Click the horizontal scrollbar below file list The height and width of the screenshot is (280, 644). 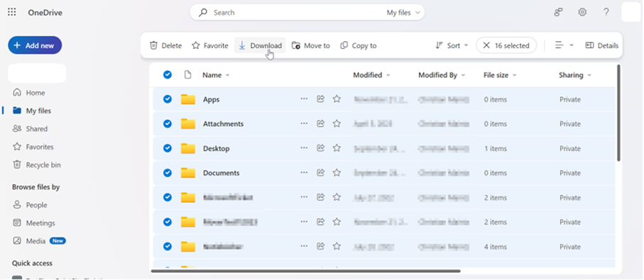coord(305,271)
